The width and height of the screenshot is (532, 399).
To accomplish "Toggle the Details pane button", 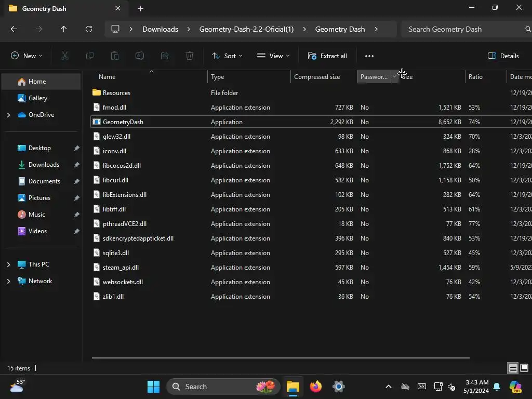I will (503, 56).
